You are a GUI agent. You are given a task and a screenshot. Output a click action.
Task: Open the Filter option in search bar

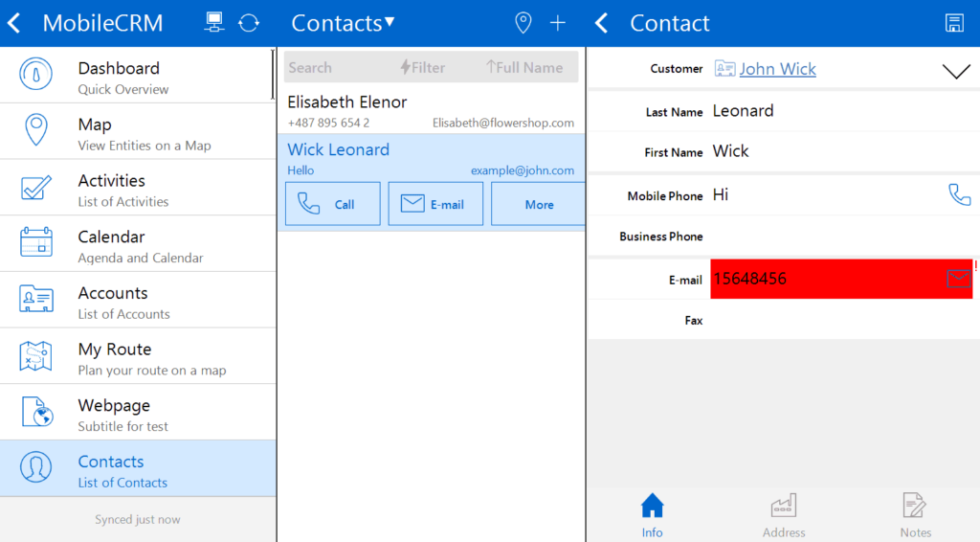click(x=422, y=68)
